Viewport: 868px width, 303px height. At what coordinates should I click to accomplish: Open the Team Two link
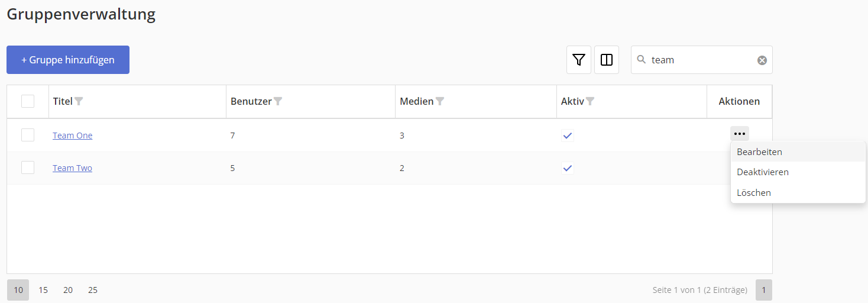coord(72,168)
